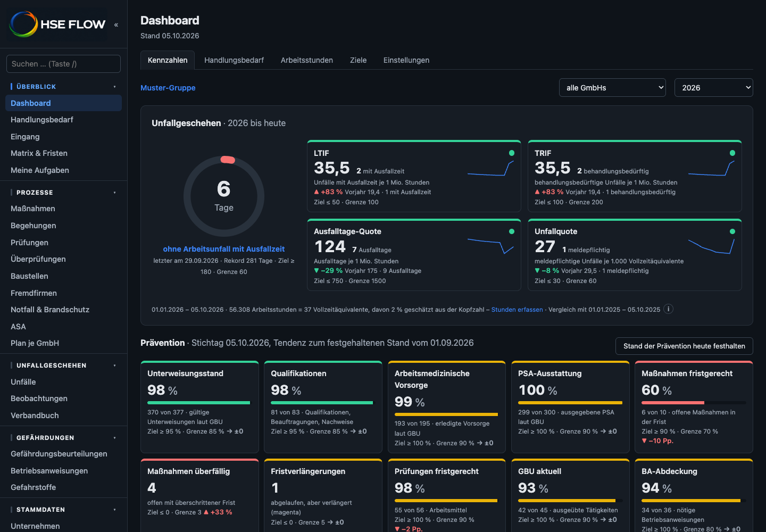Open Überprüfungen in the sidebar
This screenshot has height=532, width=766.
click(x=63, y=259)
